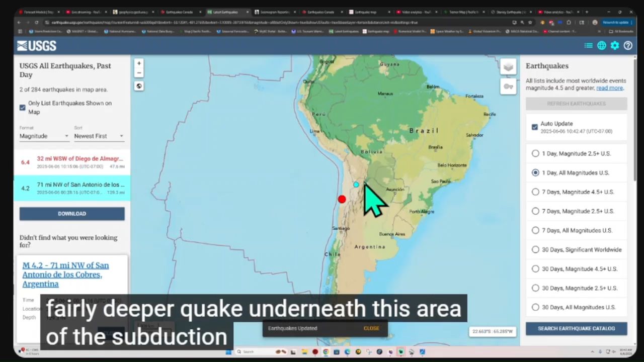Select 30 Days, Significant Worldwide option
The image size is (644, 362).
click(x=535, y=249)
